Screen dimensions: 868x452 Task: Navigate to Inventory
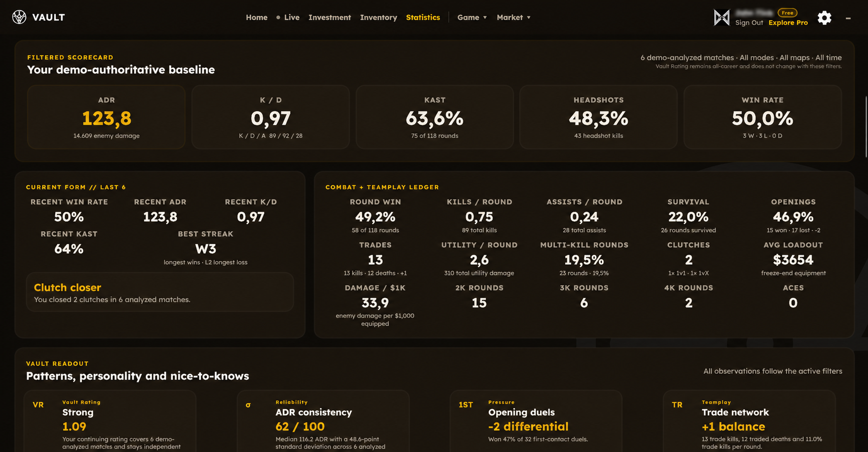click(x=379, y=17)
